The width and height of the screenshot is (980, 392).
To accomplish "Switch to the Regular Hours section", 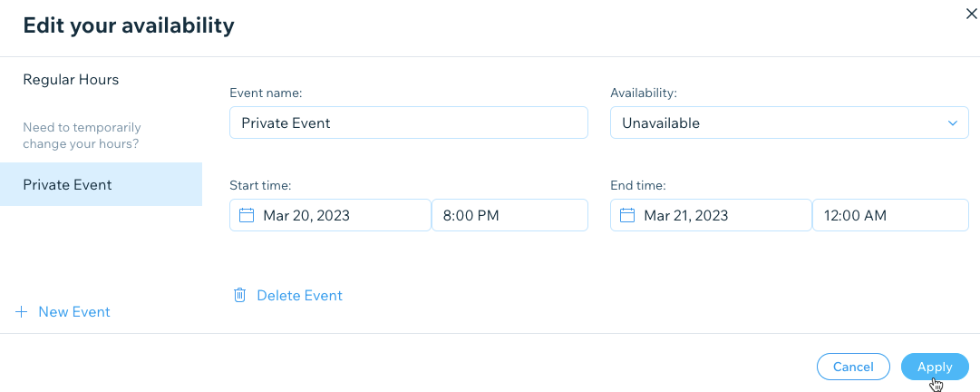I will [71, 80].
